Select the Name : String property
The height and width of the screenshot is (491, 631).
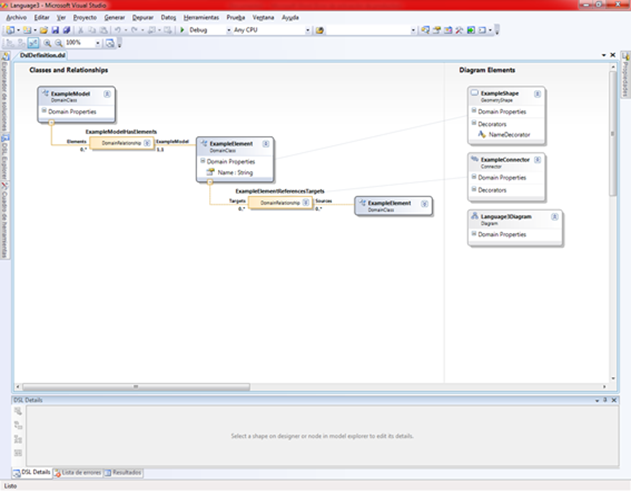coord(235,173)
